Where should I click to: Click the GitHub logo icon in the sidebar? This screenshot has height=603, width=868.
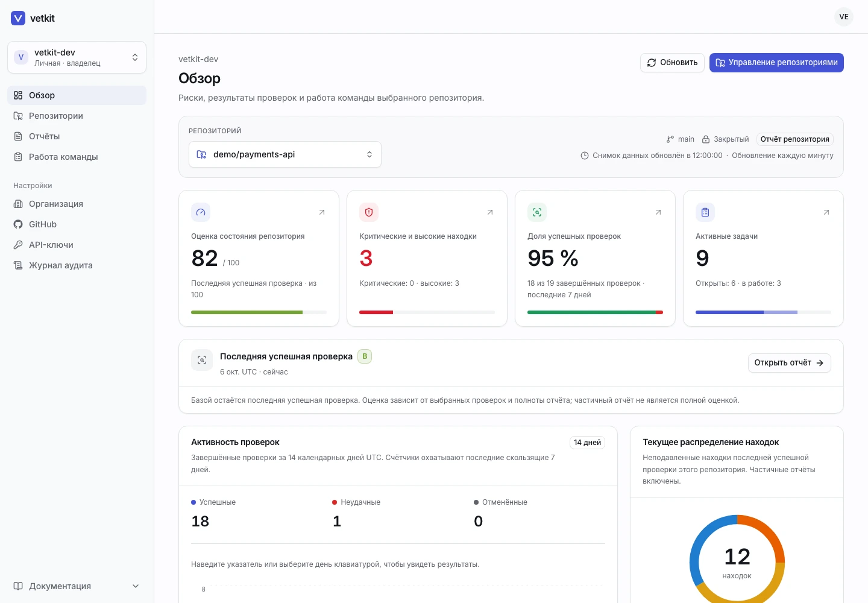pos(18,224)
